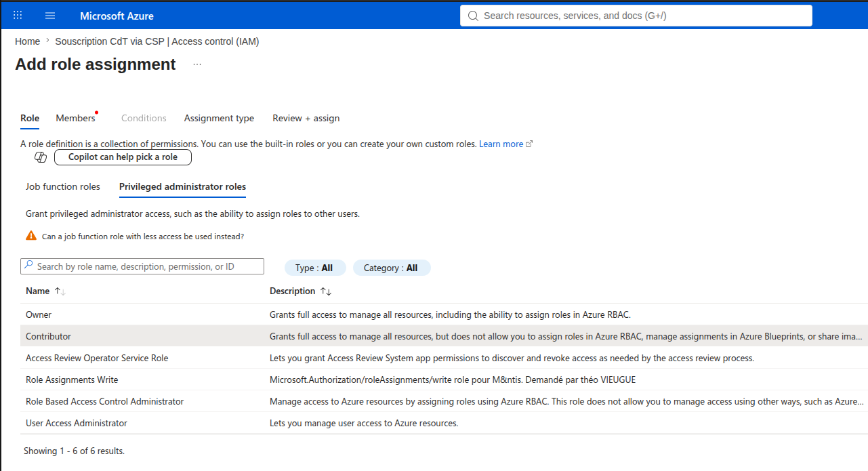Screen dimensions: 868x471
Task: Select Privileged administrator roles tab
Action: pos(182,186)
